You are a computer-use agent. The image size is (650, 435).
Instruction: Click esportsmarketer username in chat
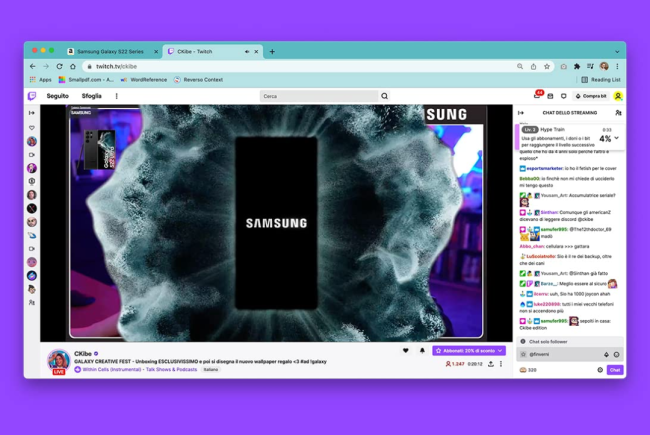(545, 168)
